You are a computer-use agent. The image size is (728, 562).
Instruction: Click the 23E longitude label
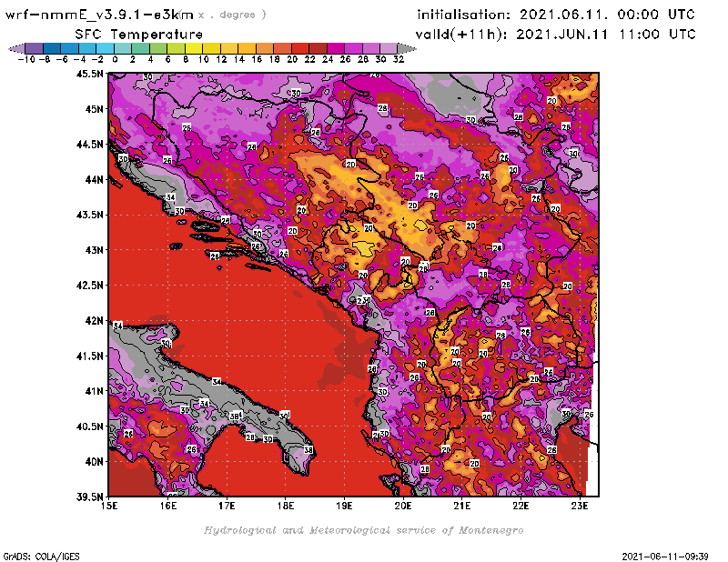[580, 506]
